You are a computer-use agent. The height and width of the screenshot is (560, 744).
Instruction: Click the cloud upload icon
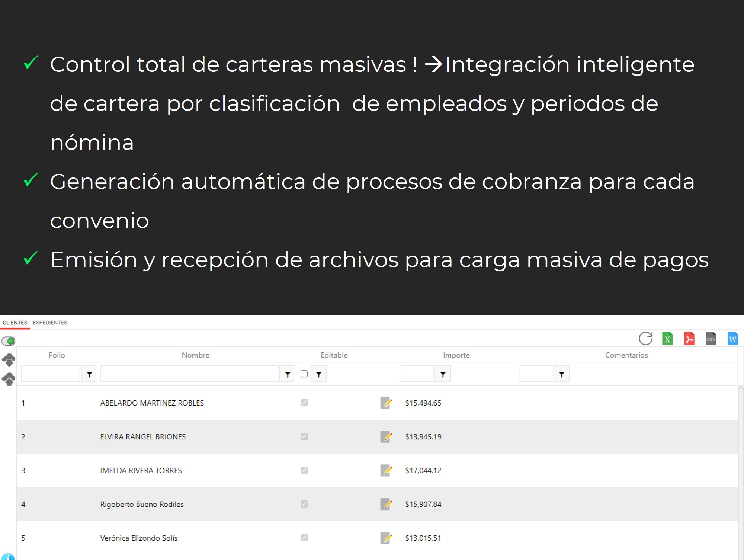(x=9, y=379)
